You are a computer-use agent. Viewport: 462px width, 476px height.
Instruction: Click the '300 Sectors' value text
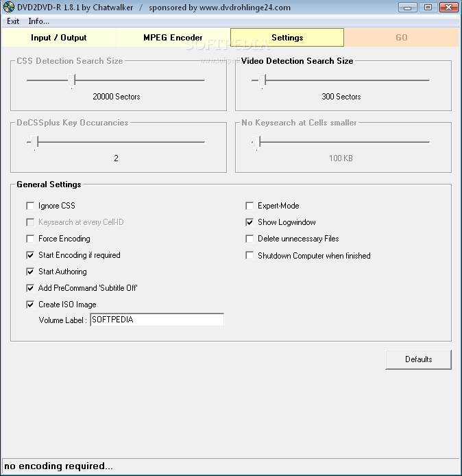click(x=341, y=97)
